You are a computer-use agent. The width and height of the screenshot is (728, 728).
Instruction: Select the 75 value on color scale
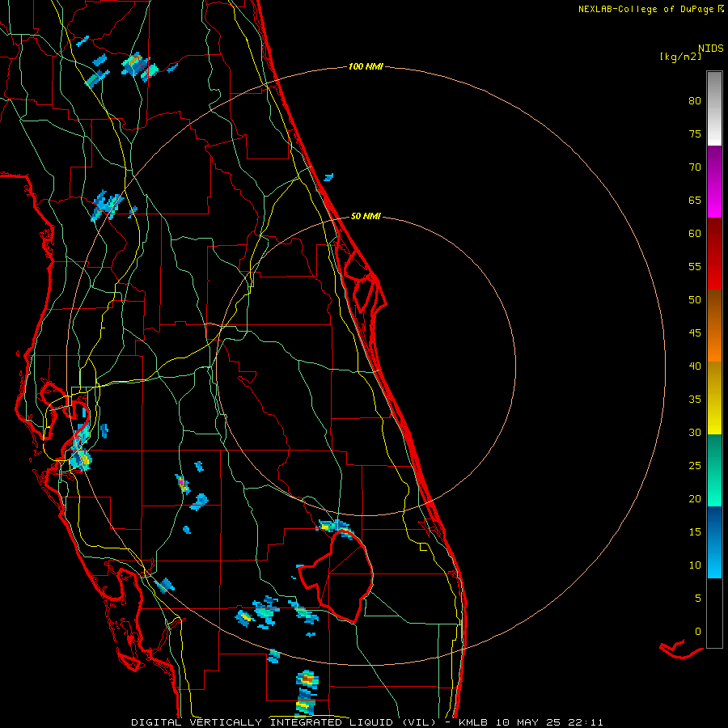coord(695,134)
